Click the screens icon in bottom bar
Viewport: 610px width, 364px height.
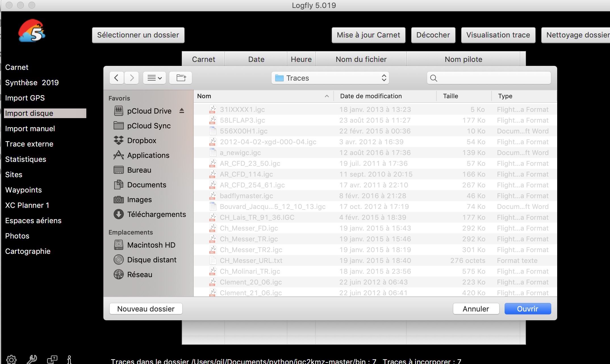(x=52, y=359)
